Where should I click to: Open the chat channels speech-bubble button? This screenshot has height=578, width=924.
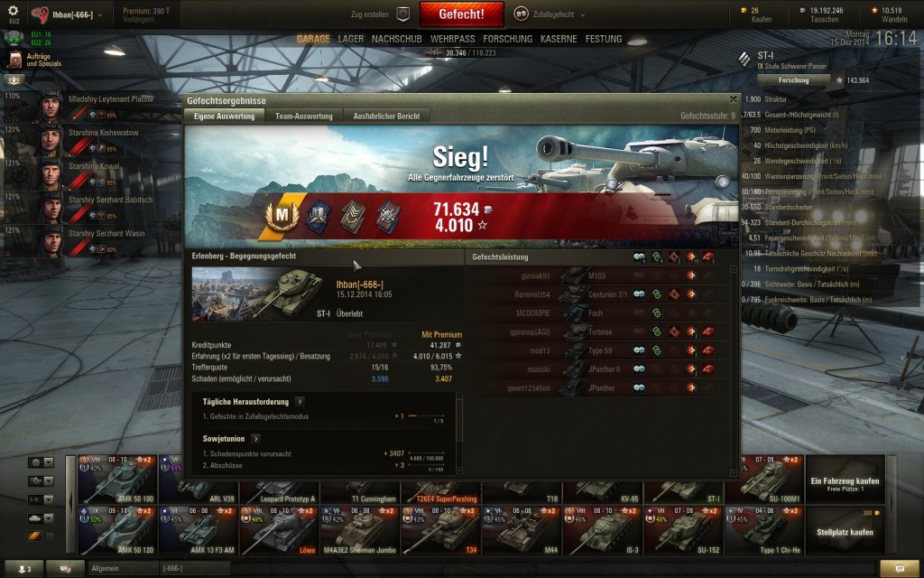pos(65,569)
